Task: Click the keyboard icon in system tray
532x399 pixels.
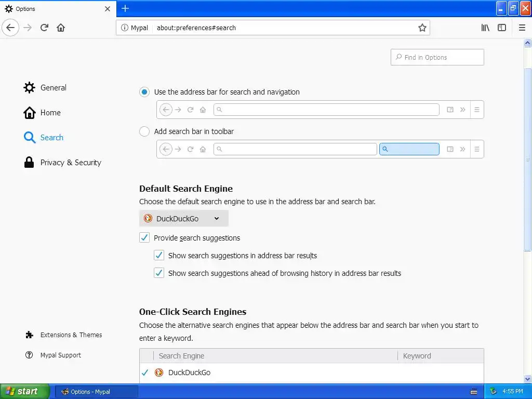Action: pos(474,392)
